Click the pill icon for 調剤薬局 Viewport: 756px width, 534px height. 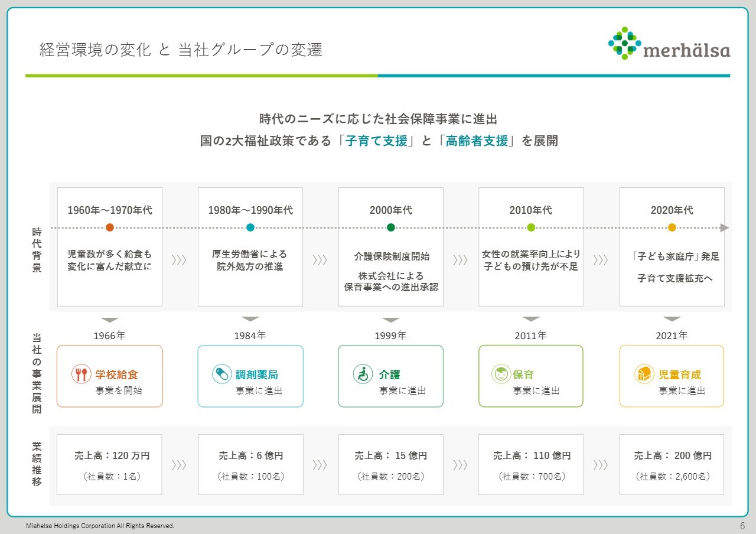tap(222, 374)
